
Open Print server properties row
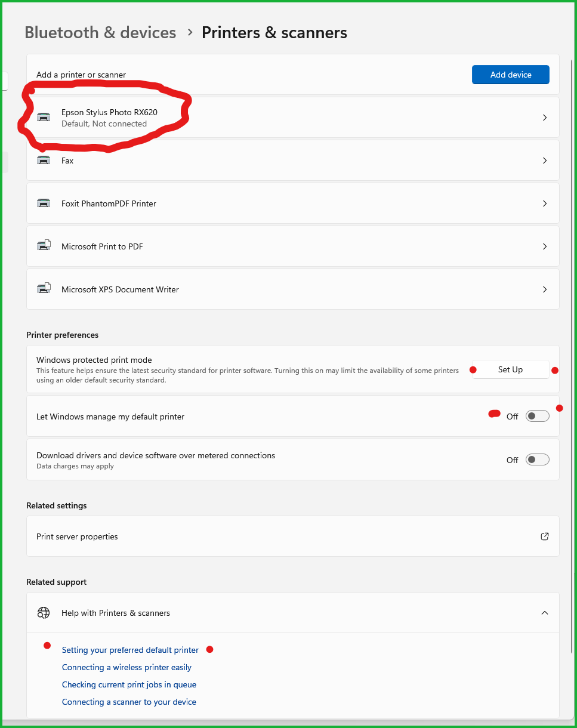pos(293,536)
